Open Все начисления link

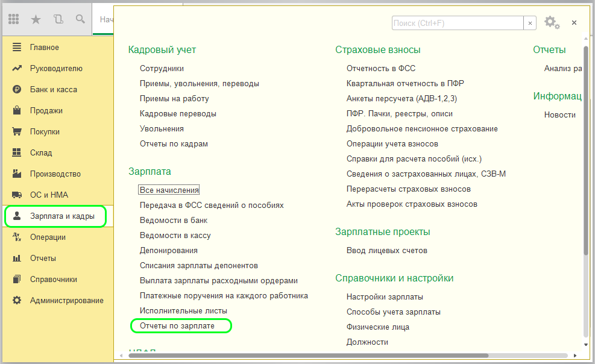coord(169,190)
